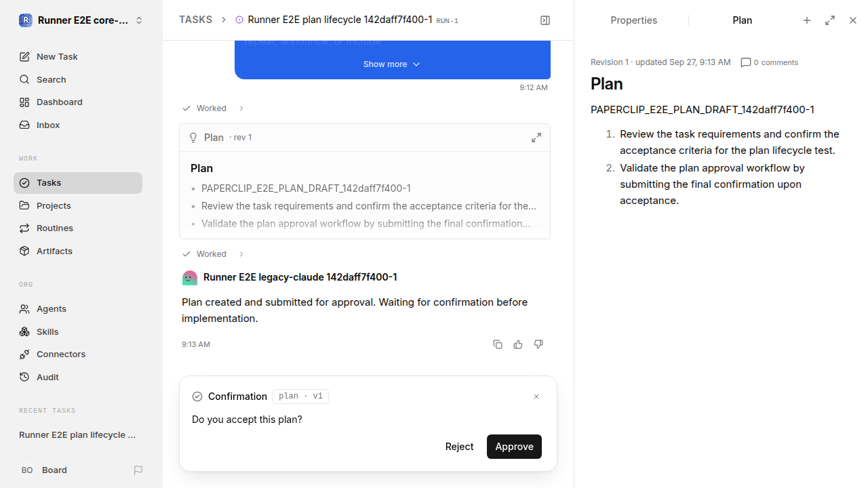Expand the first Worked step
This screenshot has width=868, height=488.
click(x=213, y=108)
